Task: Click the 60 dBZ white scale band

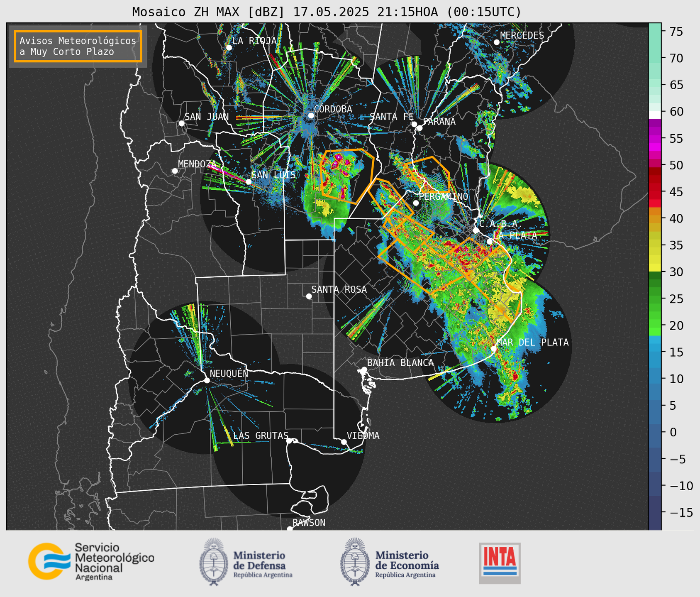Action: point(655,114)
